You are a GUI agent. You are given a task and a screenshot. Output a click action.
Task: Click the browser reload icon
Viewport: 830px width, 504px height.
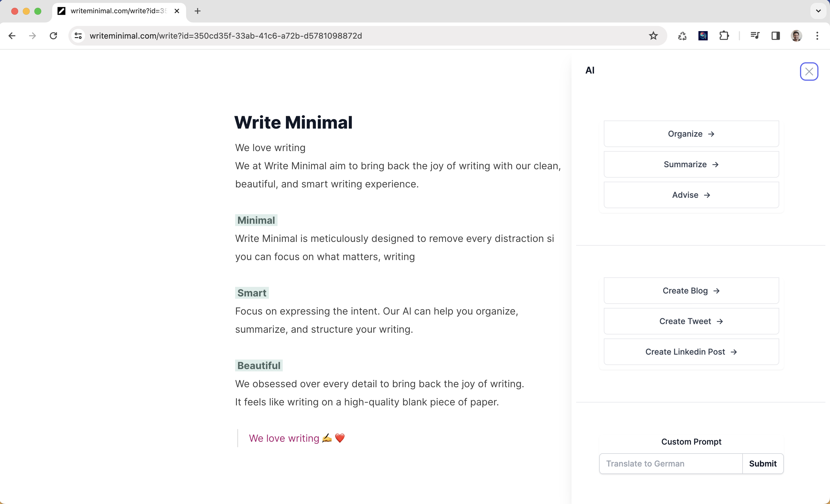(53, 36)
